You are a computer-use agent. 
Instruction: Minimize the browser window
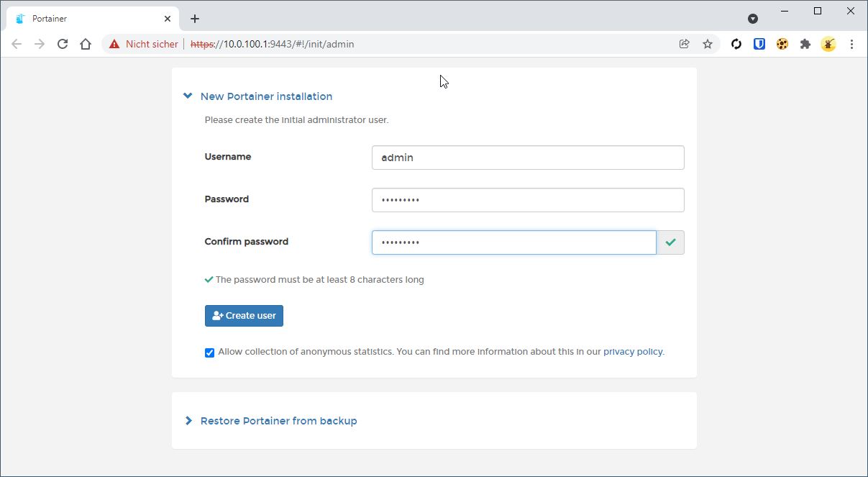785,12
